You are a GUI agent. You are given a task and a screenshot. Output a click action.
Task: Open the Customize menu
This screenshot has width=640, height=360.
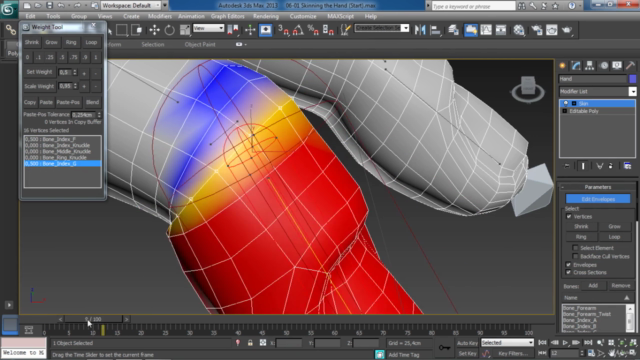coord(303,16)
